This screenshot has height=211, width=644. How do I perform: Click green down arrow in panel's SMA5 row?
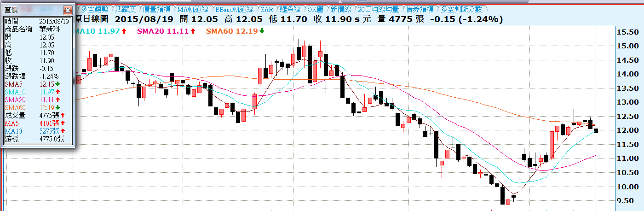tap(57, 84)
